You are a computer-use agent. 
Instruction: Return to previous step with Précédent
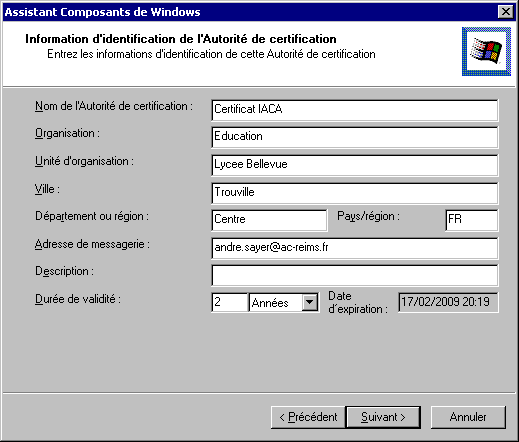(308, 417)
